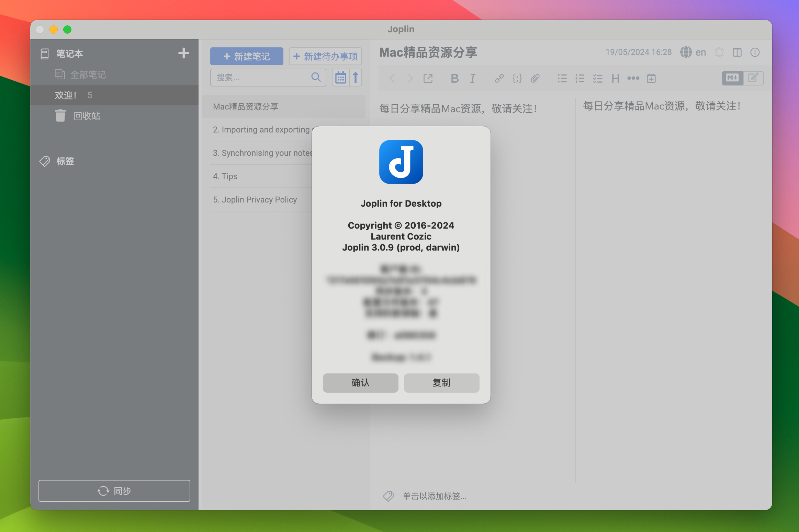Open note 5. Joplin Privacy Policy

click(x=261, y=200)
